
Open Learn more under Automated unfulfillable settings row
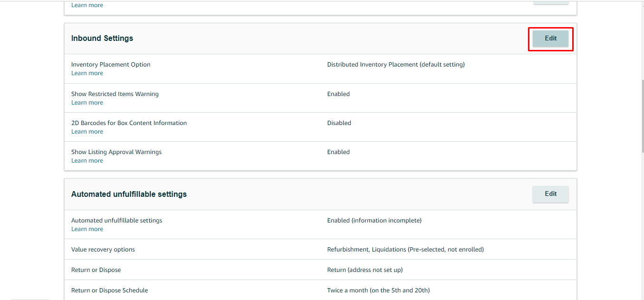tap(87, 229)
